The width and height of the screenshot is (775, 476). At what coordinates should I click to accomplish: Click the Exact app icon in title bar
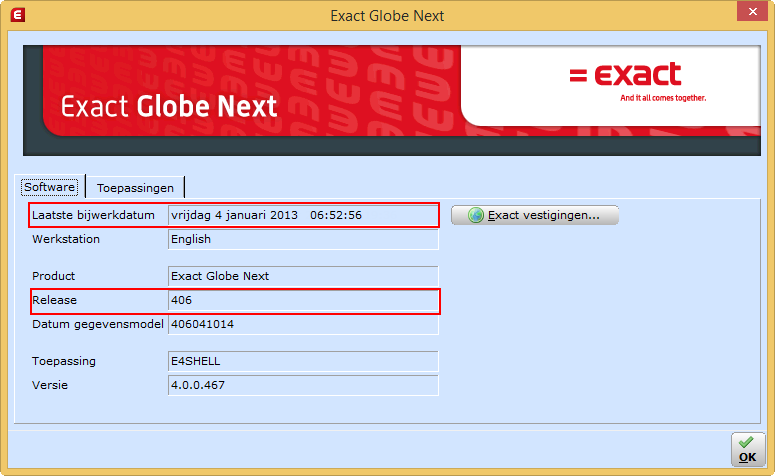click(18, 15)
